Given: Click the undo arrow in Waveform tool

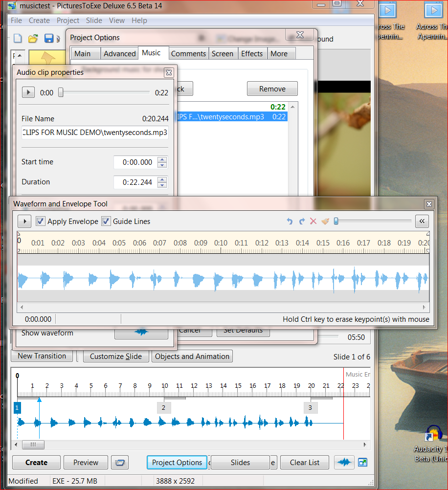Looking at the screenshot, I should pyautogui.click(x=290, y=222).
